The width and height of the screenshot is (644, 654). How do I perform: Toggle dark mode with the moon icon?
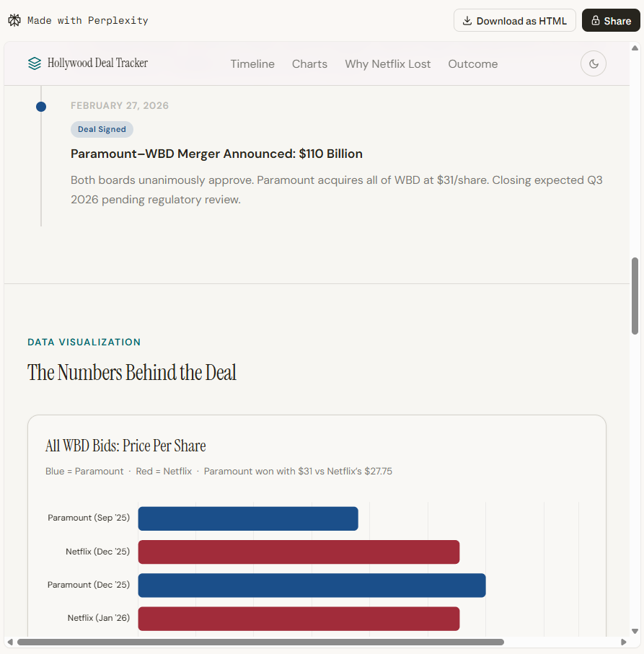click(593, 63)
